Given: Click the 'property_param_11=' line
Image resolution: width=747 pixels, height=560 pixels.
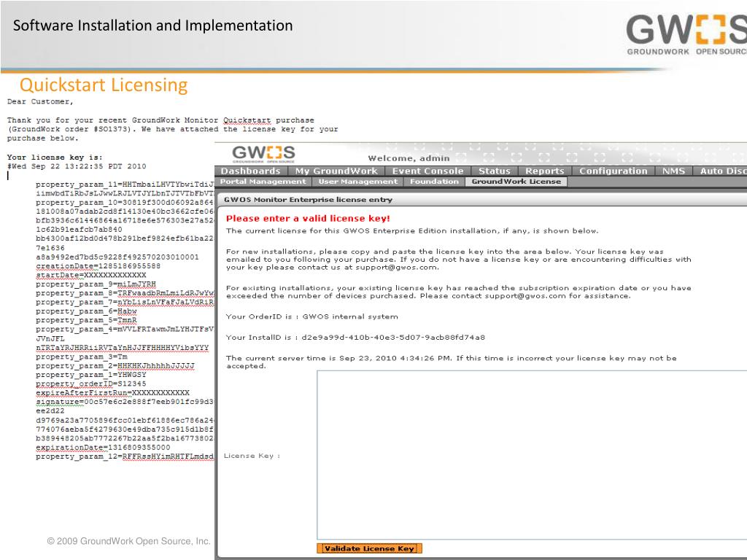Looking at the screenshot, I should coord(125,184).
